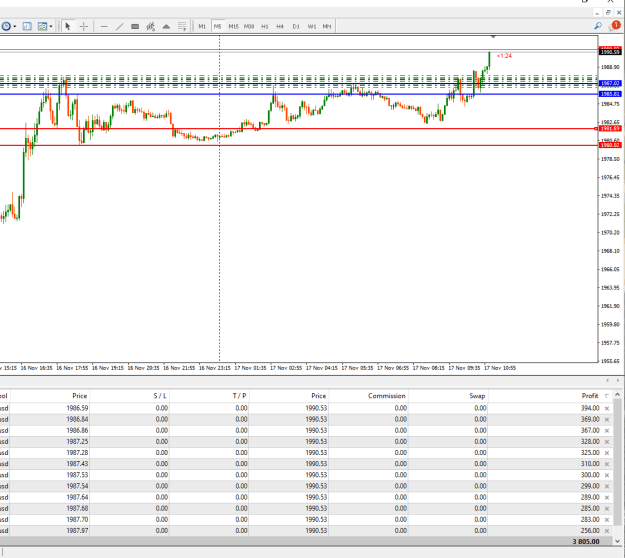Screen dimensions: 625x558
Task: Close the order with profit 325.00
Action: 607,453
